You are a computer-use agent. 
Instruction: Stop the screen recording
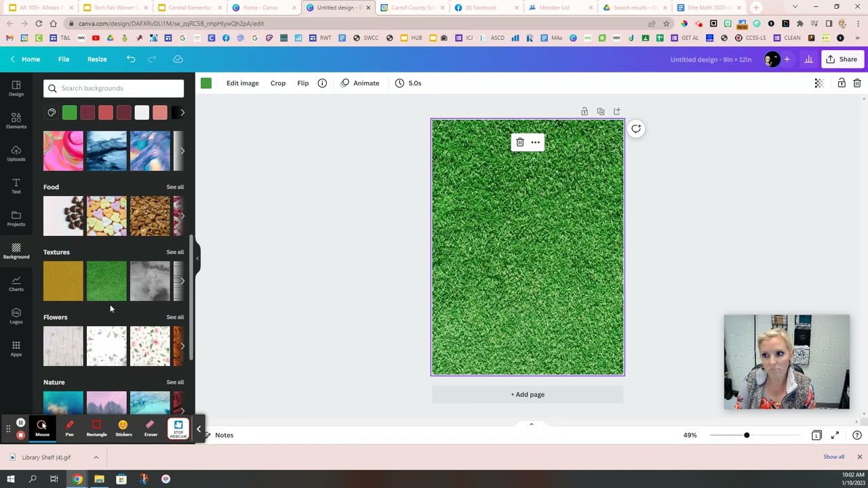click(x=20, y=435)
